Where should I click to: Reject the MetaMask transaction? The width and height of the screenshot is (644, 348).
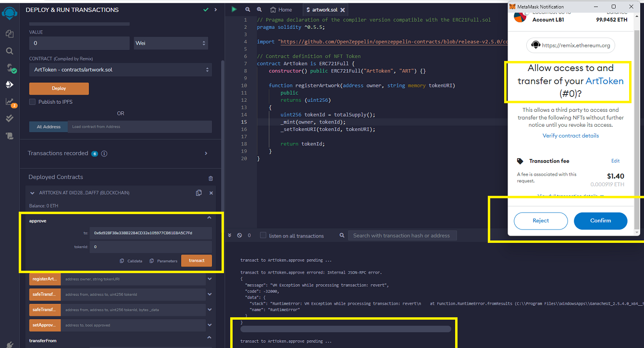(541, 221)
